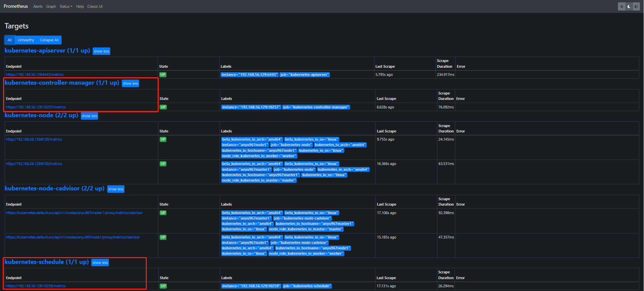The image size is (644, 291).
Task: Select the browser-preferred theme half-circle icon
Action: tap(636, 6)
